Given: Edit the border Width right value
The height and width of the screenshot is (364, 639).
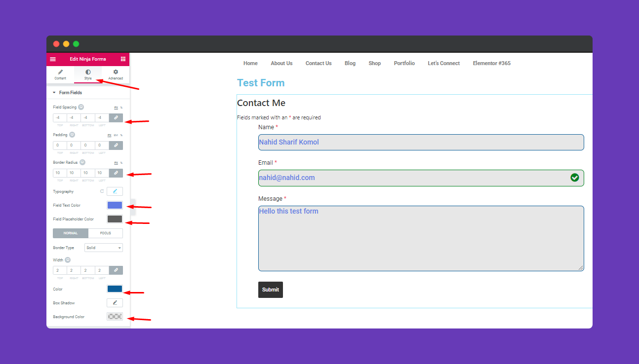Looking at the screenshot, I should pyautogui.click(x=74, y=270).
